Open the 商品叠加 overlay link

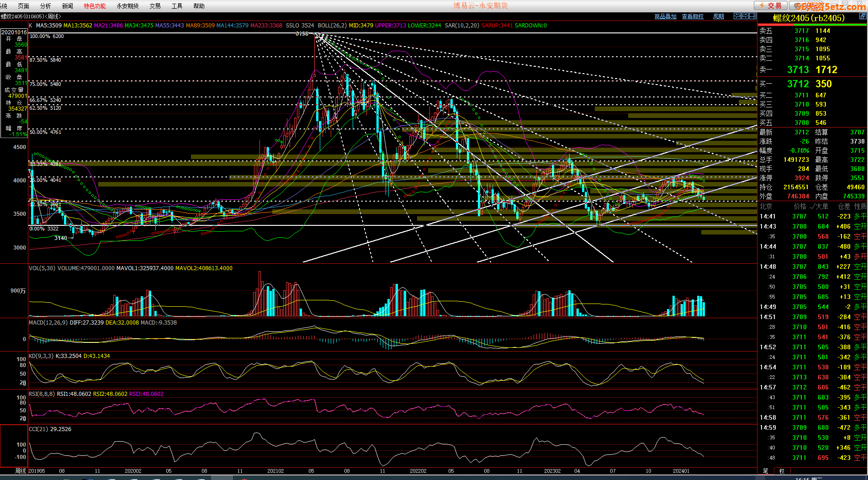coord(665,16)
